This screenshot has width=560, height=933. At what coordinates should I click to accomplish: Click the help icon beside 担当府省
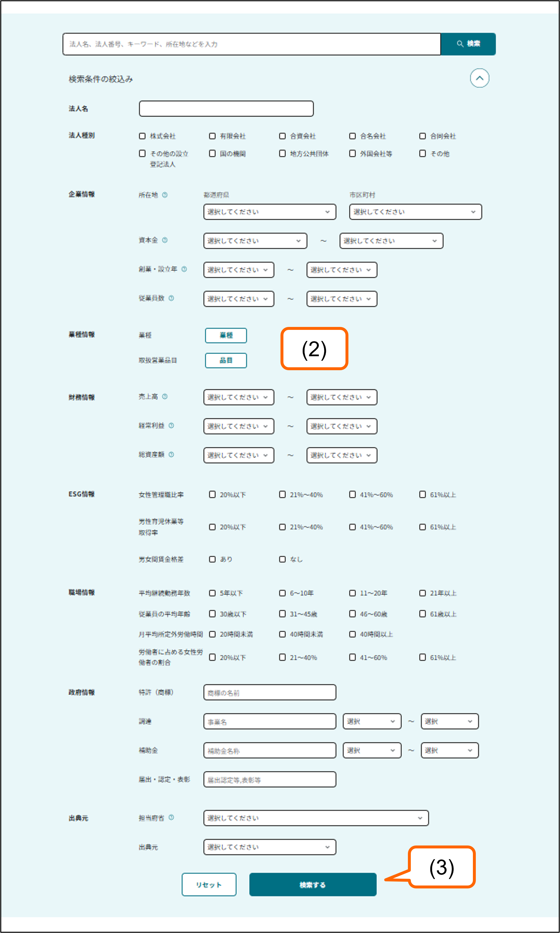point(171,818)
